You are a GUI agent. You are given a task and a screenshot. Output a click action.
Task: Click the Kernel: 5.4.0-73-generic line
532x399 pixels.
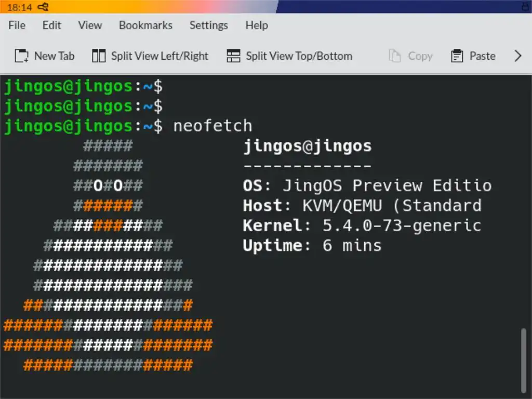(362, 225)
